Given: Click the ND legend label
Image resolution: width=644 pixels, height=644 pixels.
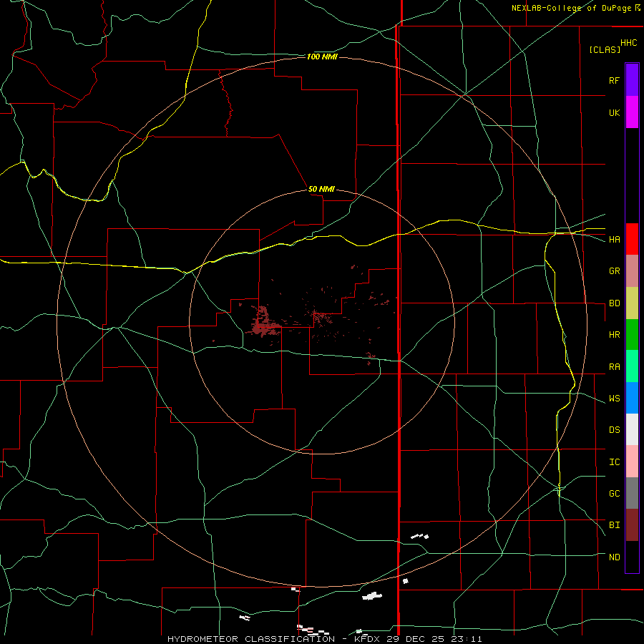Looking at the screenshot, I should point(614,557).
